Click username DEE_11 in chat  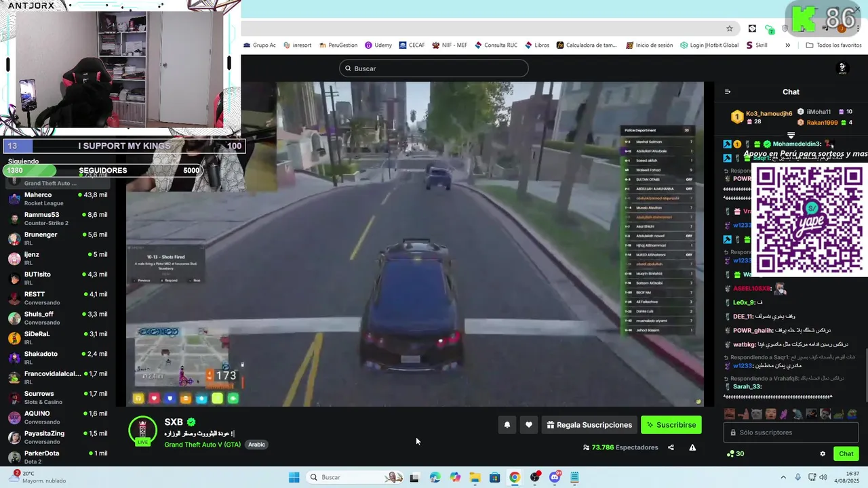click(743, 317)
